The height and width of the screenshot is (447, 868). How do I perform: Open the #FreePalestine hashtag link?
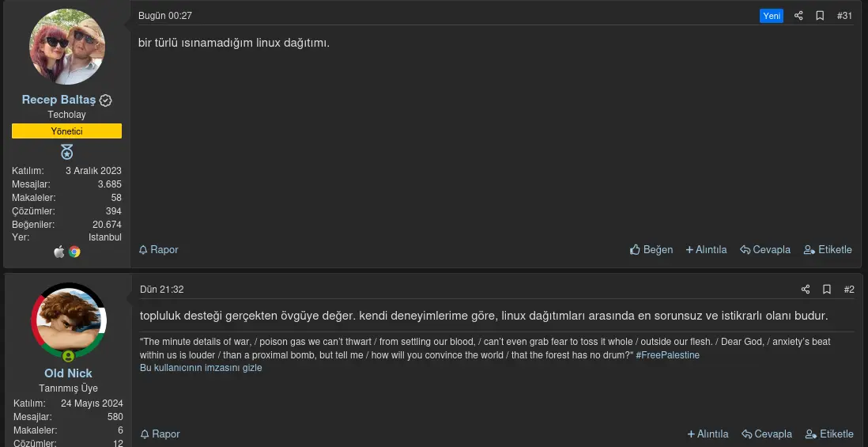668,355
